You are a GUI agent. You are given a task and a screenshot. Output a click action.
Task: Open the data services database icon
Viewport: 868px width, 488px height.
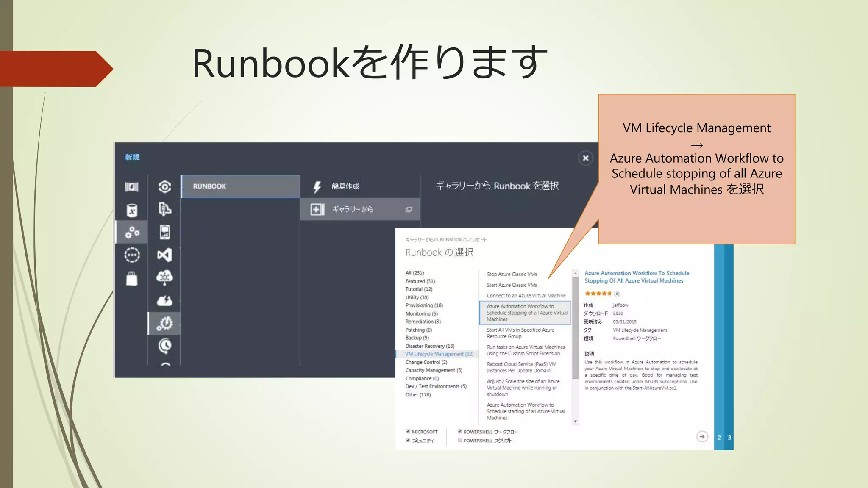[132, 210]
